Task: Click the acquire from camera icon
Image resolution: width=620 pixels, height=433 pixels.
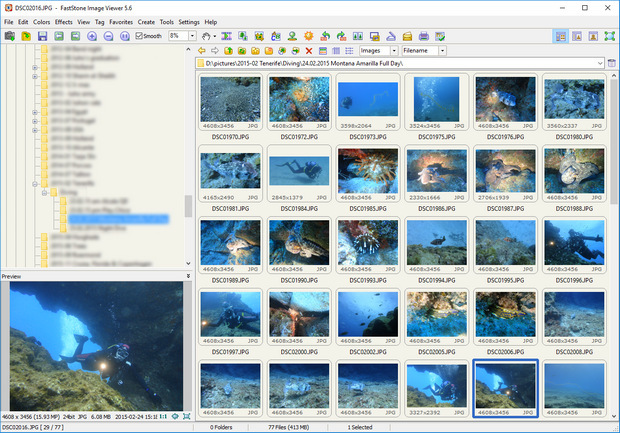Action: point(9,36)
